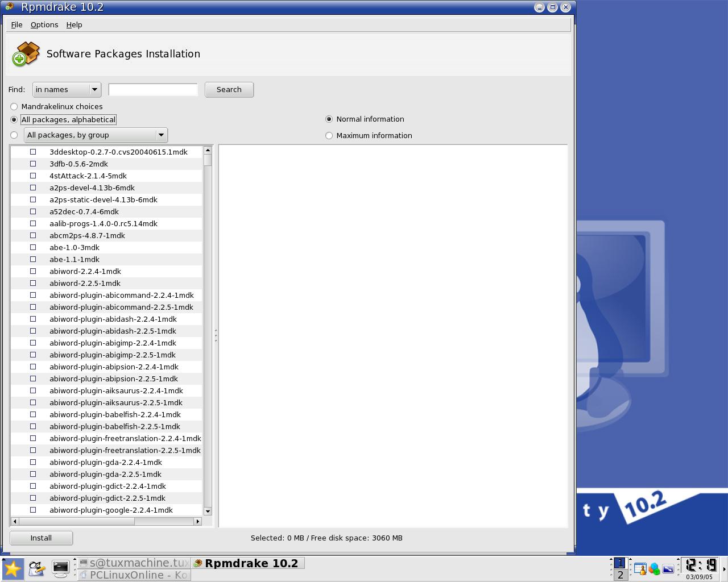Check abe-1.1-1mdk package box

click(x=33, y=259)
